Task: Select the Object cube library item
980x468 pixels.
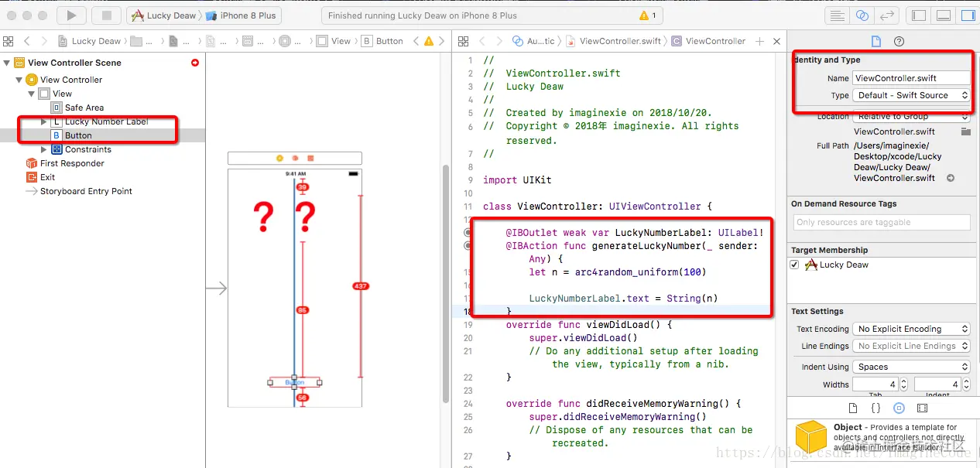Action: tap(810, 438)
